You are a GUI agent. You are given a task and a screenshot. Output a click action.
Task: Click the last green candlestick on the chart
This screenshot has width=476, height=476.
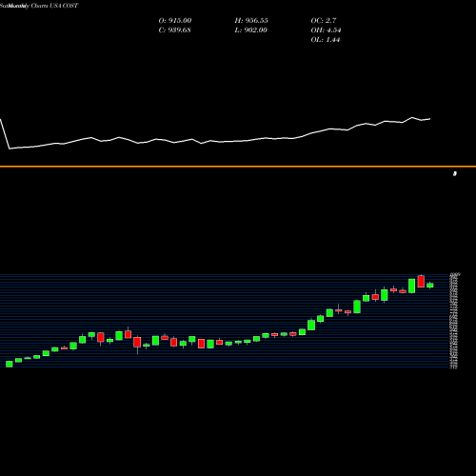[430, 285]
